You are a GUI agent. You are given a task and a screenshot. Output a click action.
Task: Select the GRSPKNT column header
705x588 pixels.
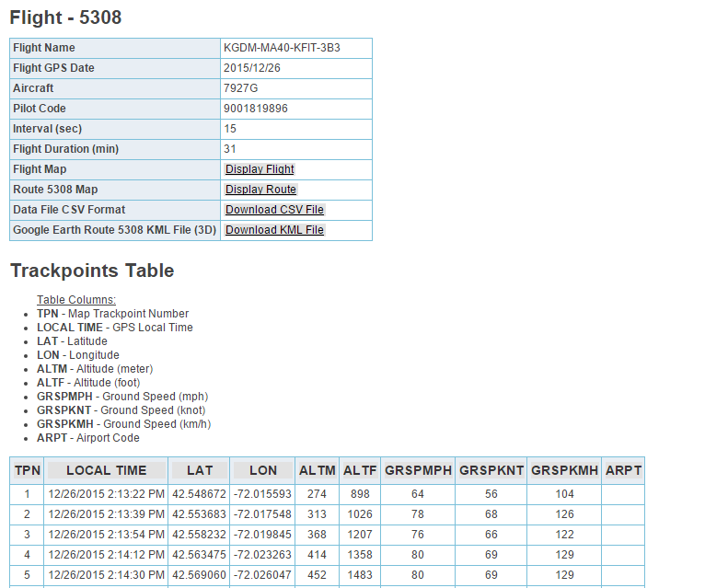(491, 470)
